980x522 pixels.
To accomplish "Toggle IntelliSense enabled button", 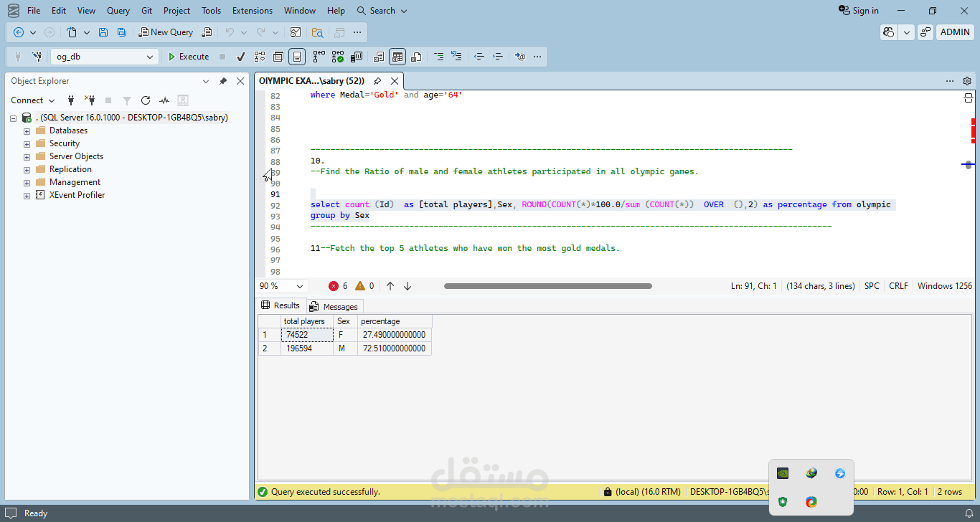I will (x=297, y=57).
